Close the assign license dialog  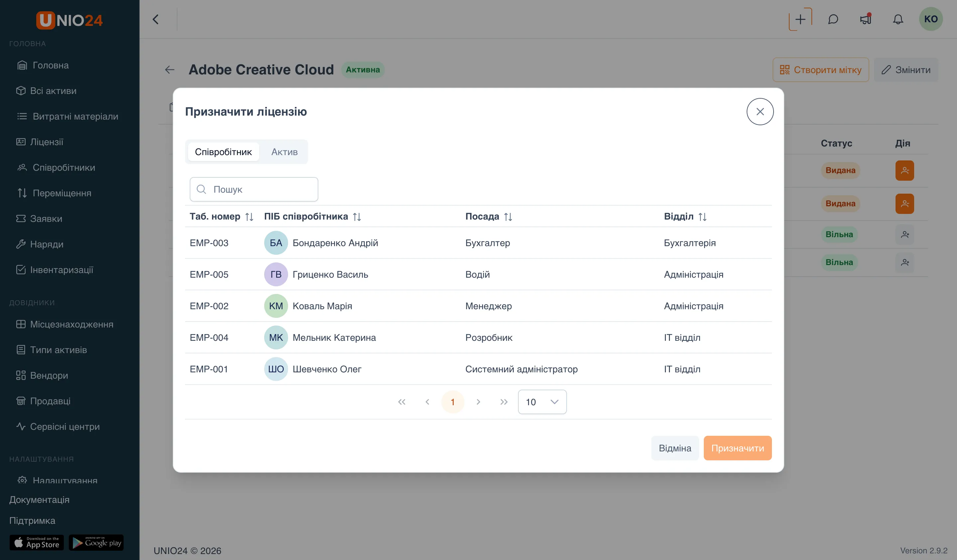(x=760, y=112)
